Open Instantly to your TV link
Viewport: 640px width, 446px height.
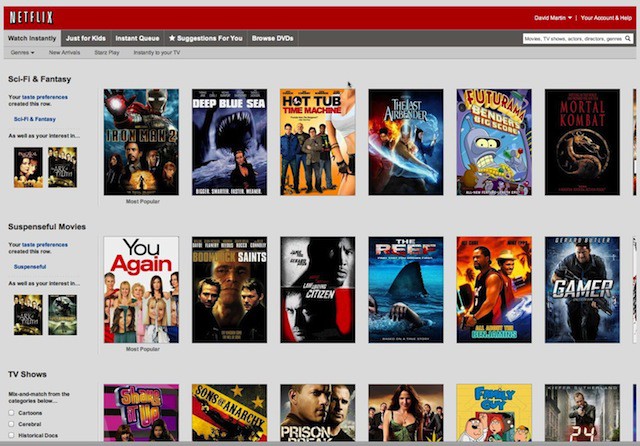pos(157,53)
